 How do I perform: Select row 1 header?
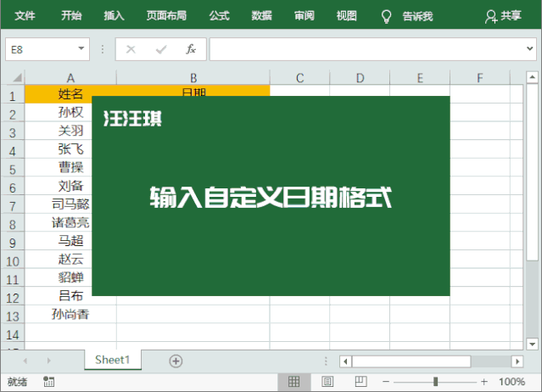[x=13, y=96]
